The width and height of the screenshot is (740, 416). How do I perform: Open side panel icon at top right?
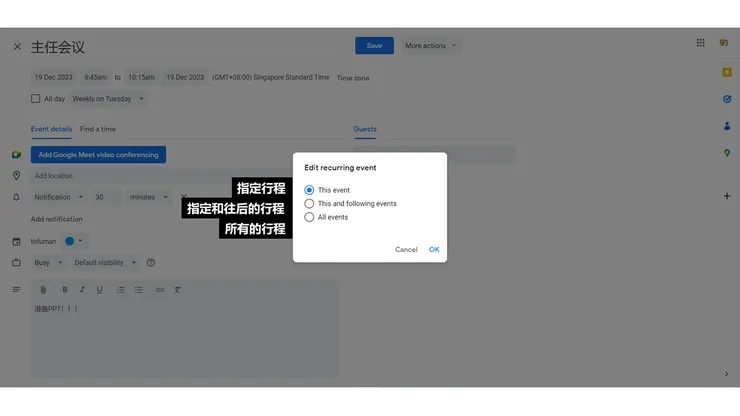(x=723, y=43)
